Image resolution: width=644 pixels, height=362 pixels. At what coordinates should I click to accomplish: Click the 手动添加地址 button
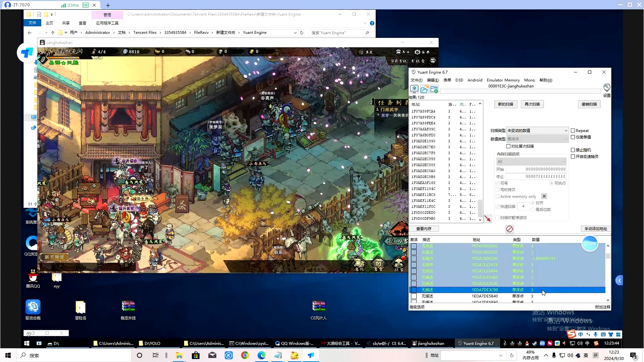pos(595,229)
